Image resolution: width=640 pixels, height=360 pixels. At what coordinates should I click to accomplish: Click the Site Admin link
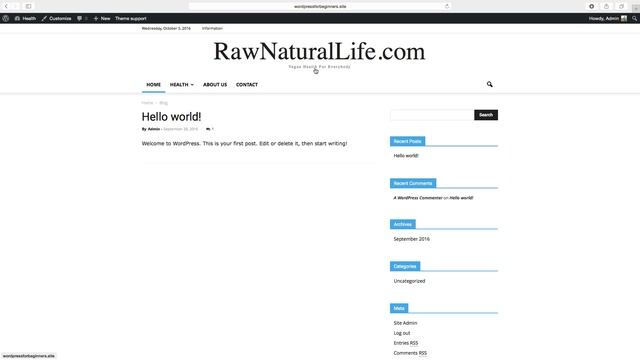click(405, 323)
